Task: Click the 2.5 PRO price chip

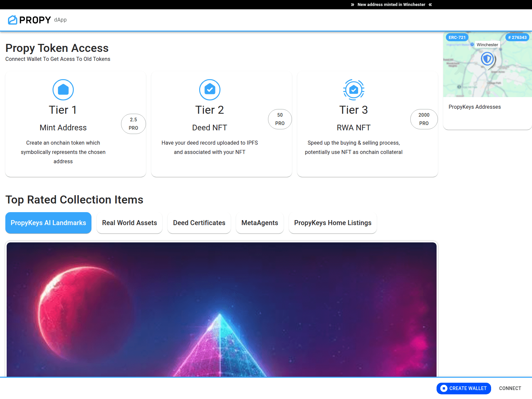Action: click(x=133, y=124)
